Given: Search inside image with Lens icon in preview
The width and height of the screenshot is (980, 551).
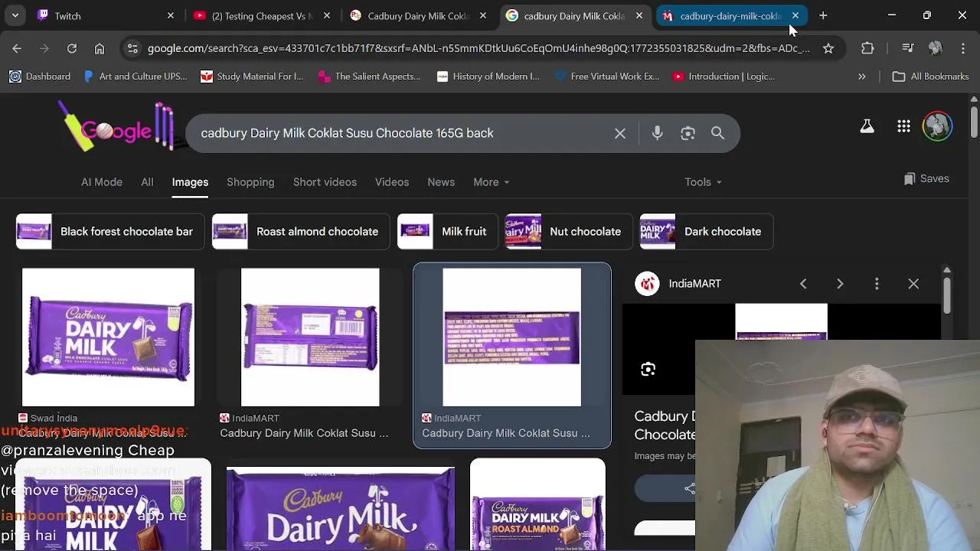Looking at the screenshot, I should [648, 370].
